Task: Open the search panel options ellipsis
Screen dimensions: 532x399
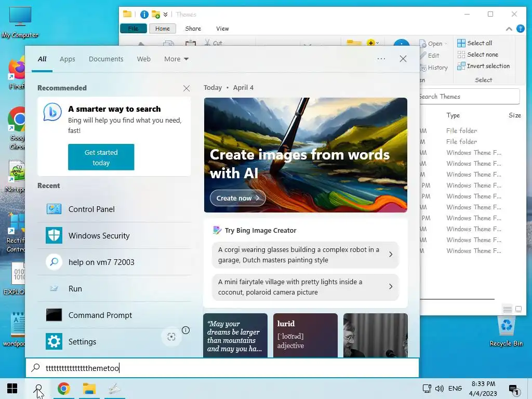Action: pos(381,59)
